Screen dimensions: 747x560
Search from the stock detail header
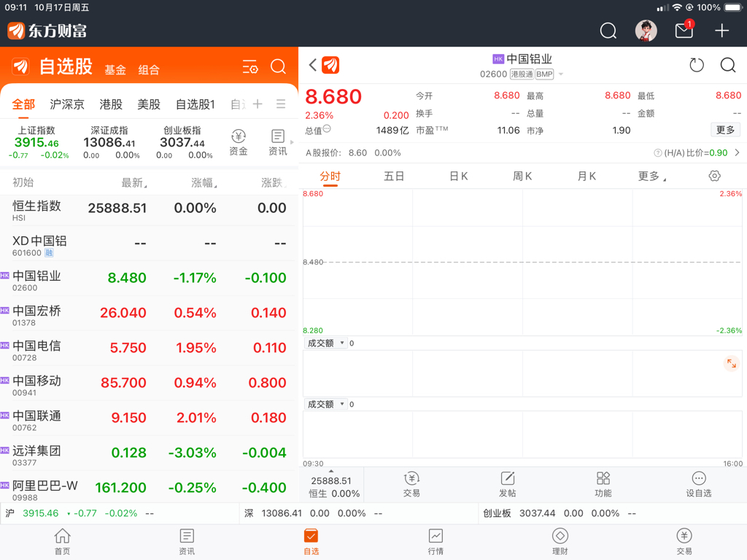coord(728,65)
